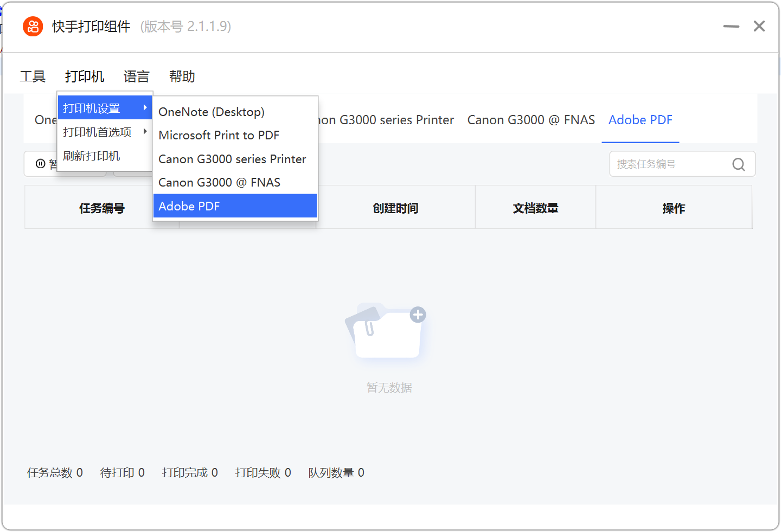Open the 工具 menu
Viewport: 781px width, 532px height.
click(x=33, y=76)
